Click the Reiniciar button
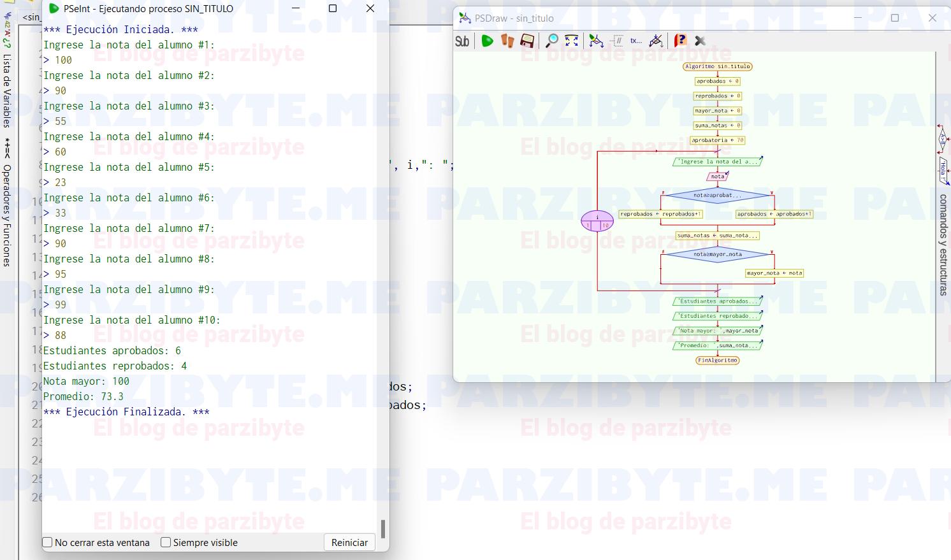 point(349,542)
